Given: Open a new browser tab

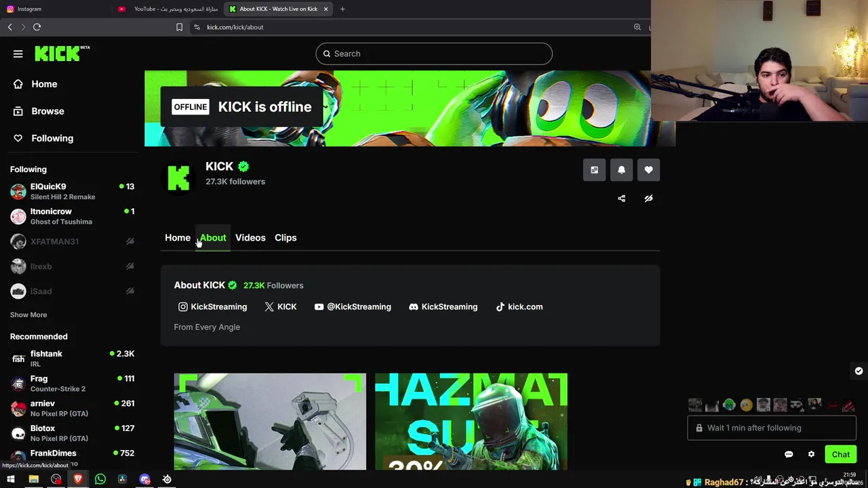Looking at the screenshot, I should (x=342, y=9).
